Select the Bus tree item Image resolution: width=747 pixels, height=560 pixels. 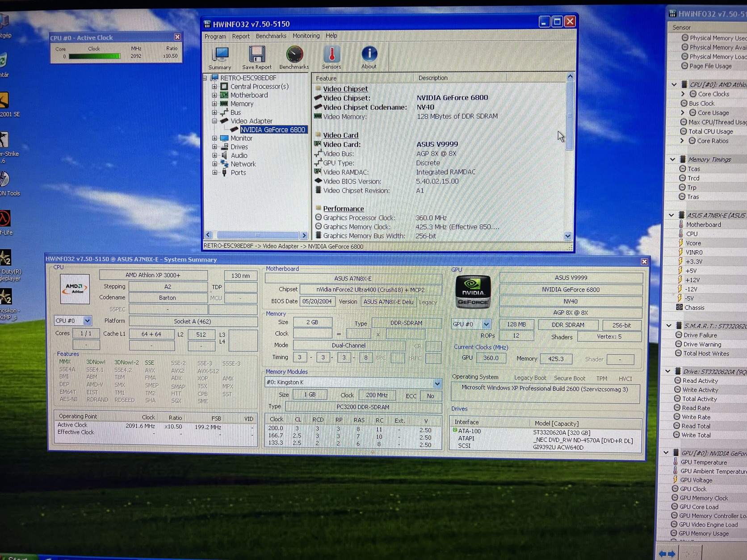235,113
